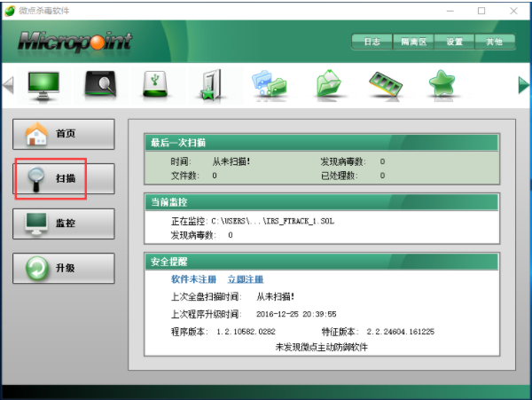Minimize the 微点杀毒软件 window
The image size is (532, 400).
450,11
